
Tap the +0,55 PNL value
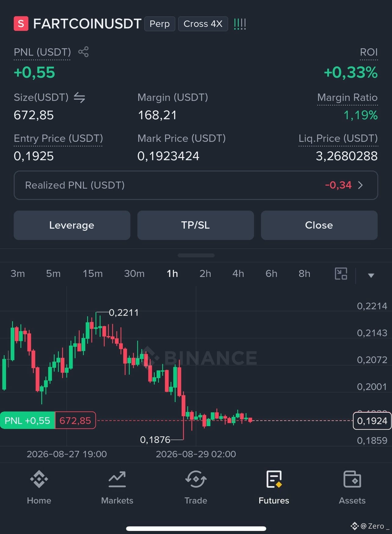[x=34, y=73]
